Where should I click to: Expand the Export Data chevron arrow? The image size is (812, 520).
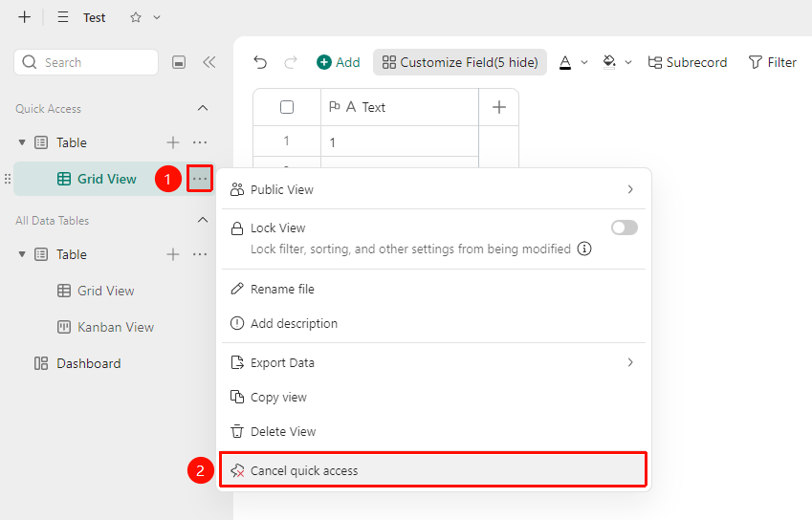[630, 362]
